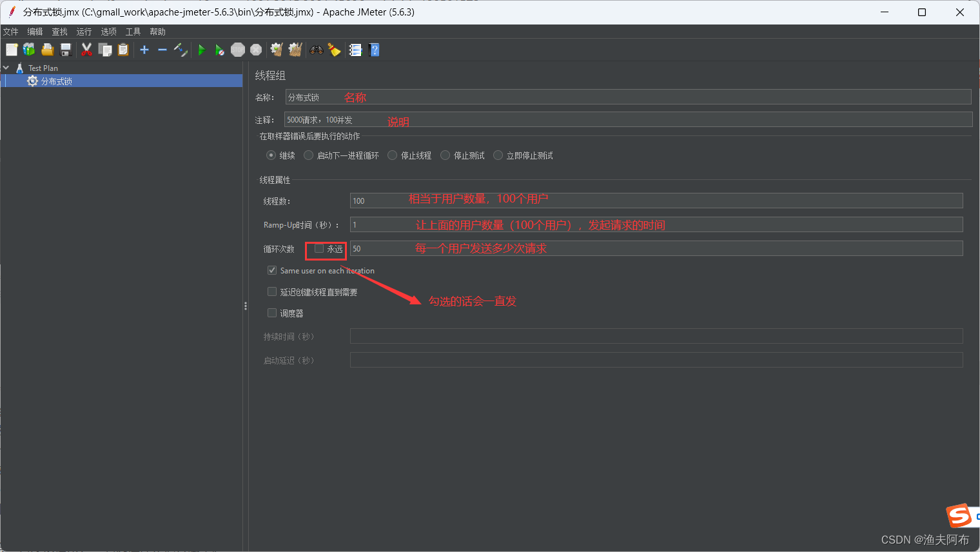The image size is (980, 552).
Task: Tick the 永远 loop forever checkbox
Action: click(319, 248)
